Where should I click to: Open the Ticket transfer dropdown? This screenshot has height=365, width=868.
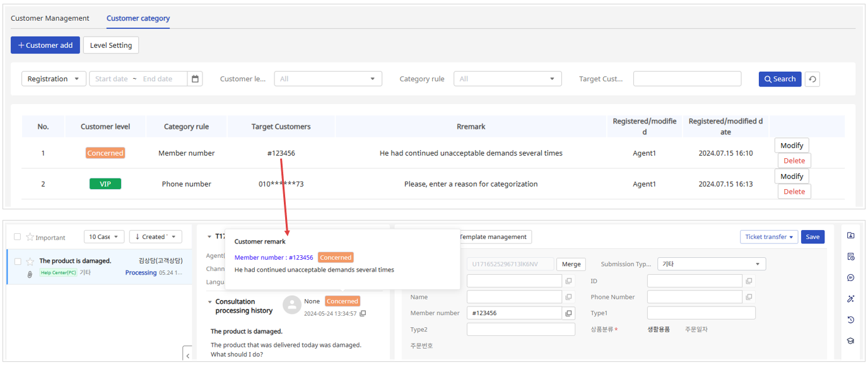coord(769,237)
